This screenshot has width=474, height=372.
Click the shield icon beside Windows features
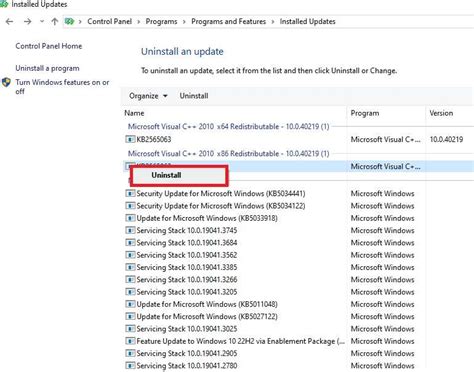pos(6,82)
